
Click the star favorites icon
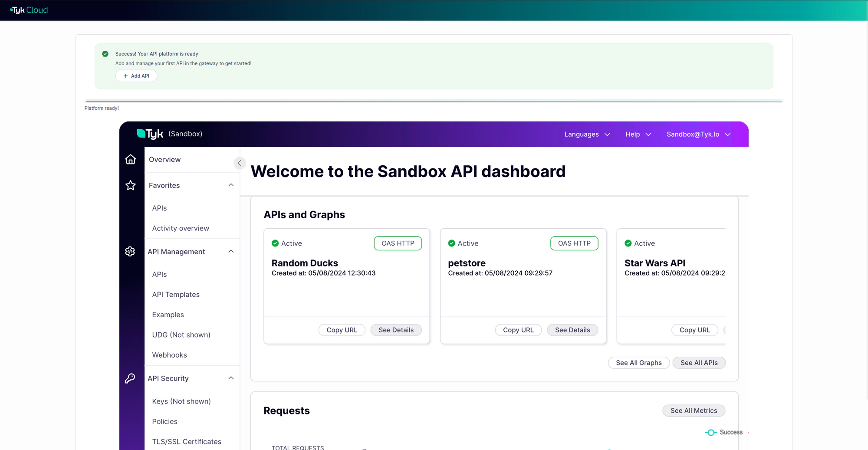[131, 185]
